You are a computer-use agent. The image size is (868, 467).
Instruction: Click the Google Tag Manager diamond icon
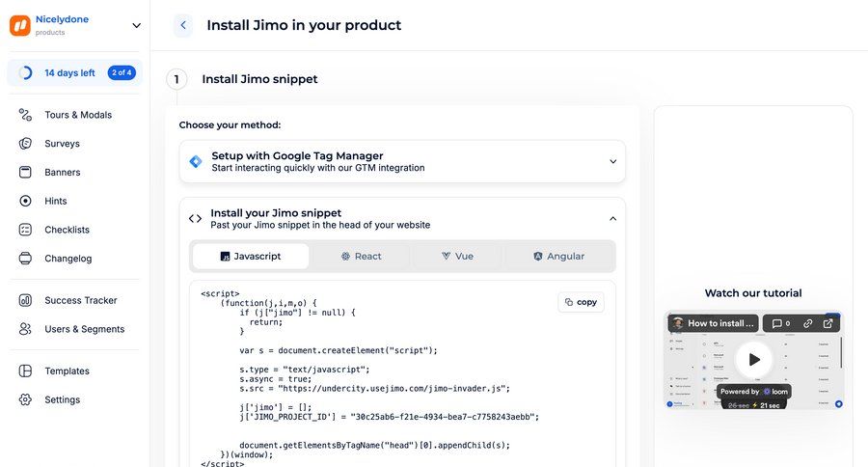click(196, 162)
